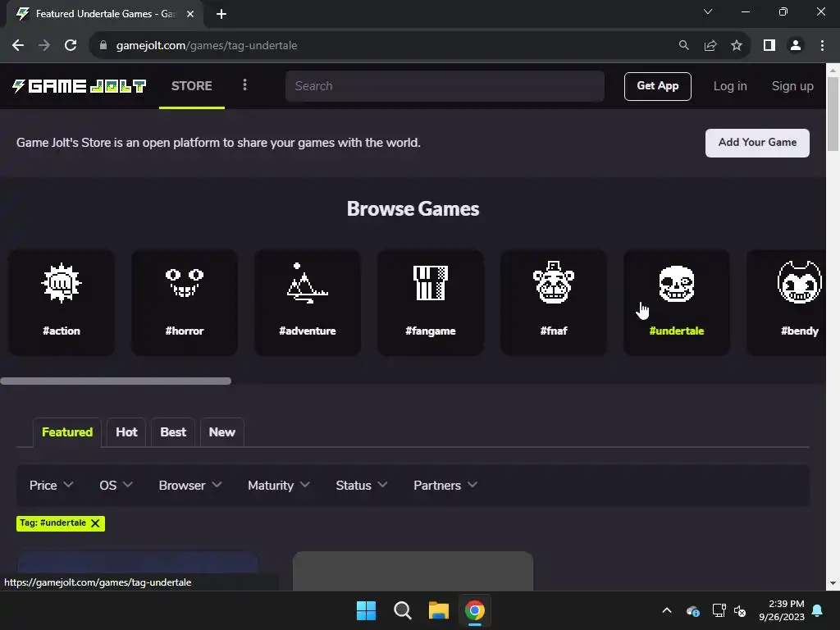
Task: Select the Featured Undertale Games browser tab
Action: click(x=104, y=14)
